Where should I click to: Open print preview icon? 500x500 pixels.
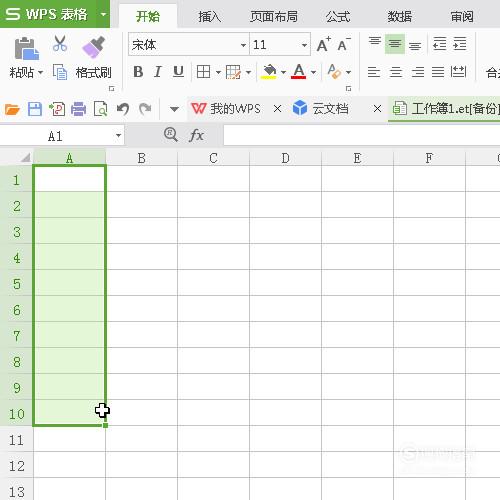click(x=101, y=109)
